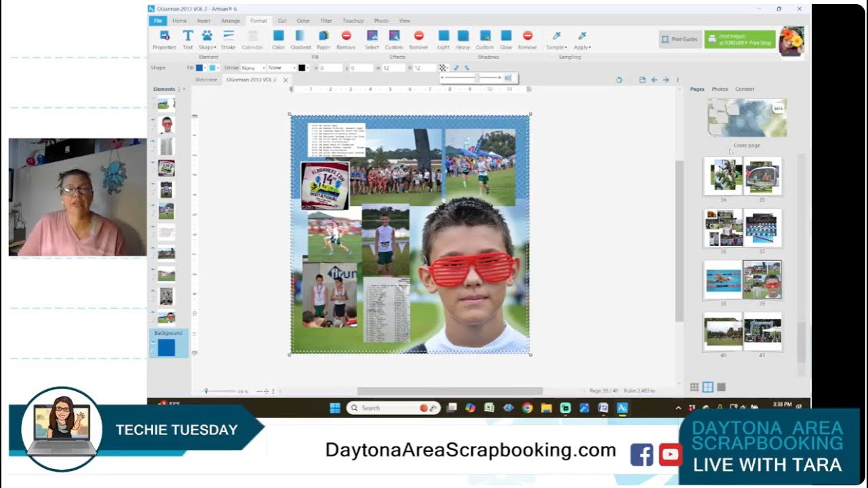Image resolution: width=868 pixels, height=488 pixels.
Task: Switch to the Arrange ribbon tab
Action: [x=231, y=21]
